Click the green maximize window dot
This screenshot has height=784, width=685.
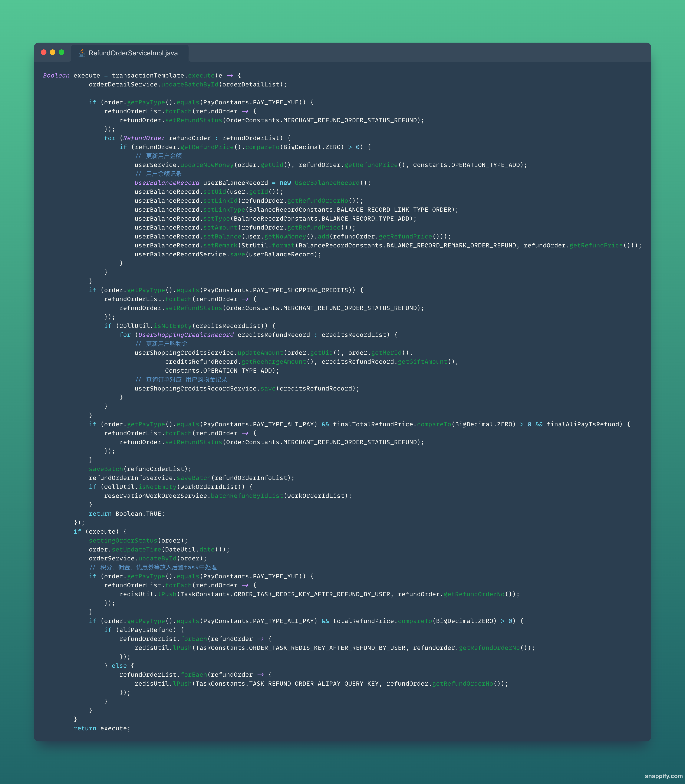(62, 52)
